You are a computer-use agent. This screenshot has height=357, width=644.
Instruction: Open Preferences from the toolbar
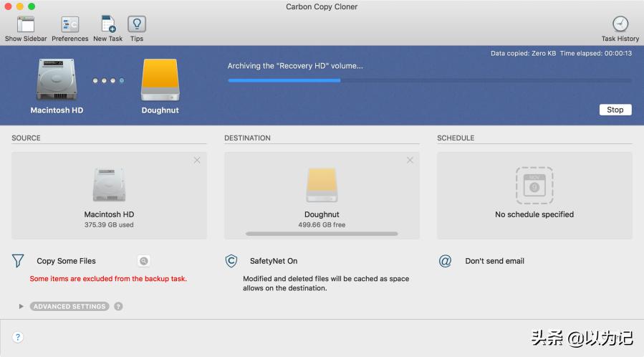pos(69,24)
